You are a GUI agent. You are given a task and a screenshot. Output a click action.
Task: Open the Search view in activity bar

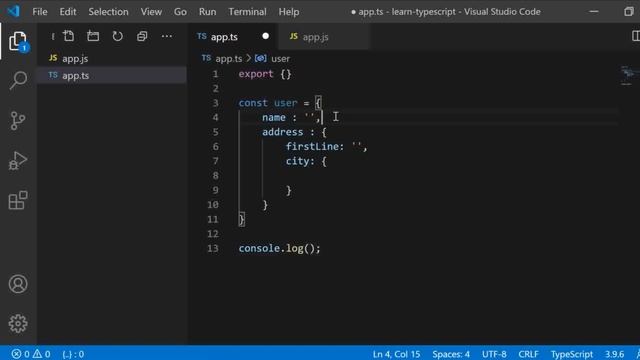coord(18,80)
